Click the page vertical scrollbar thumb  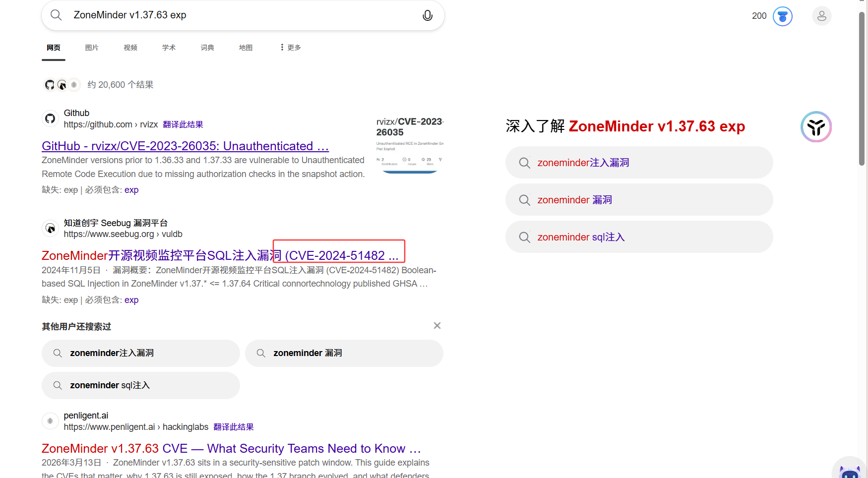tap(862, 89)
